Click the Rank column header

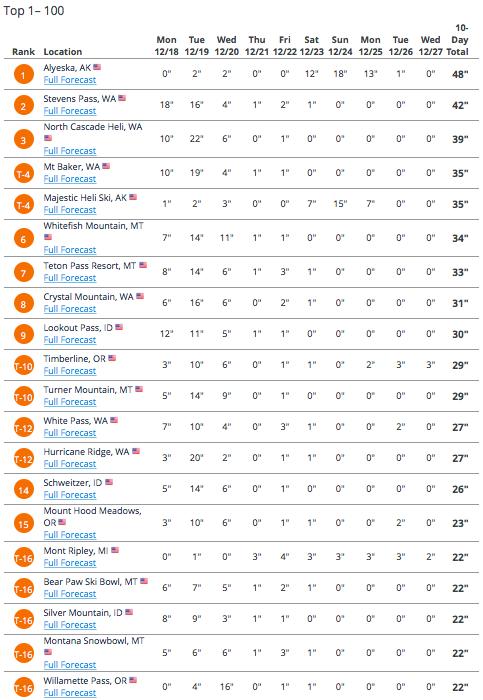point(23,52)
